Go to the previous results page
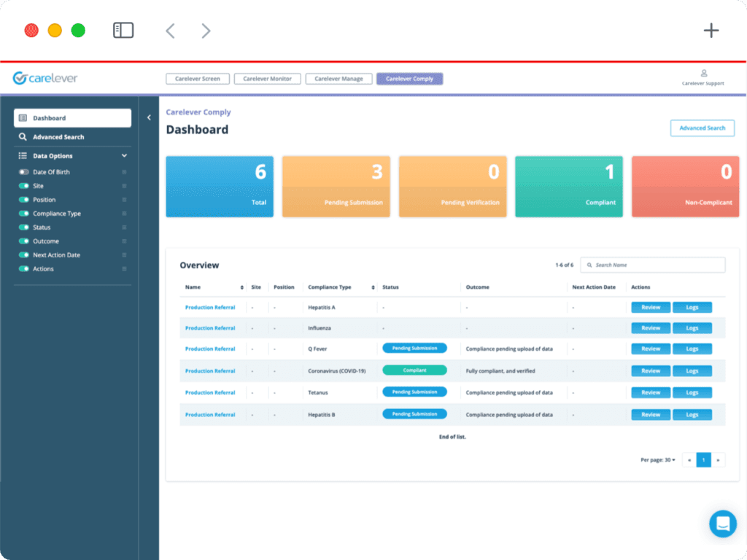 click(689, 460)
